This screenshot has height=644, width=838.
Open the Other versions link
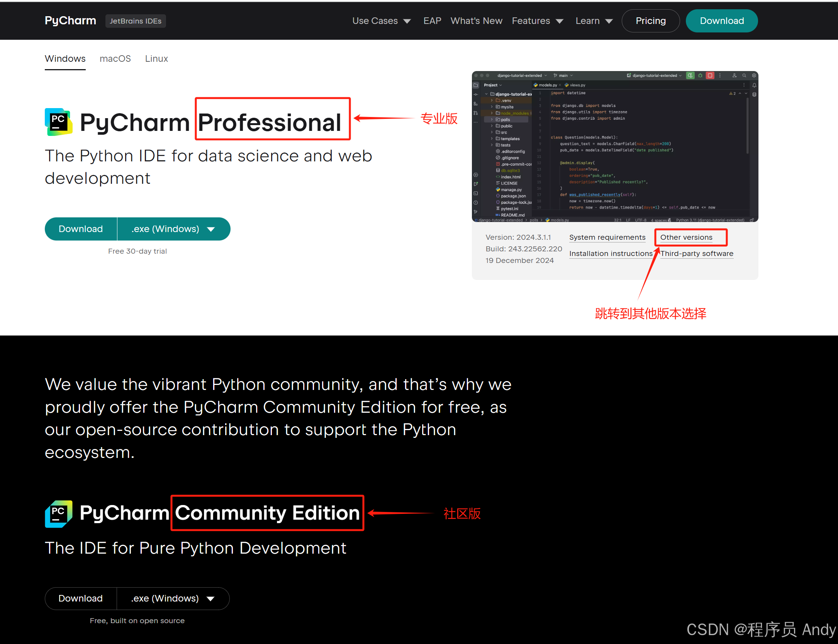686,237
